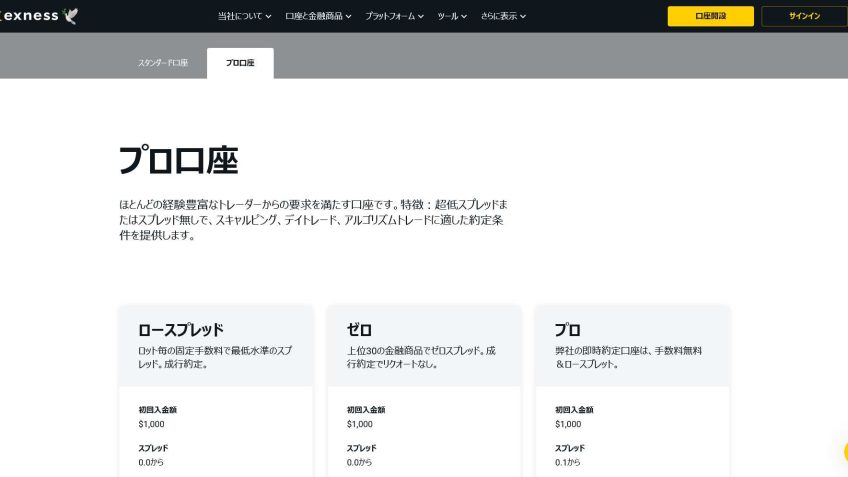Expand the プラットフォーム dropdown
This screenshot has width=848, height=477.
click(x=394, y=16)
